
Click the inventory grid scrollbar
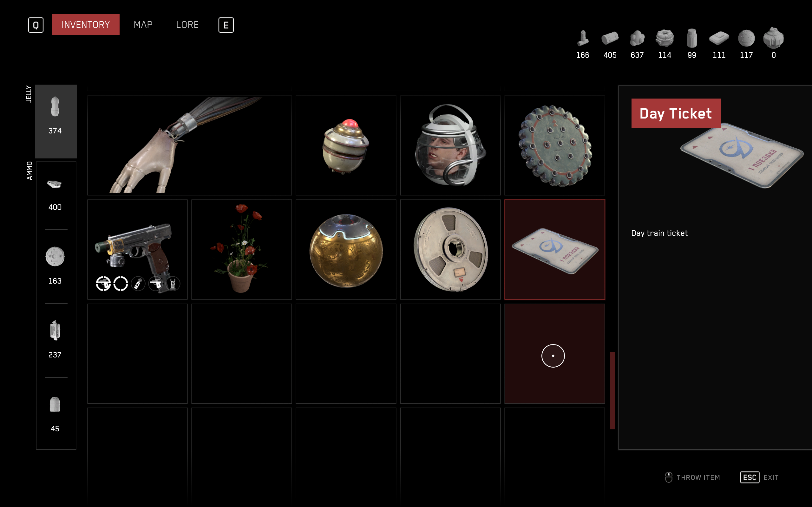[x=613, y=391]
